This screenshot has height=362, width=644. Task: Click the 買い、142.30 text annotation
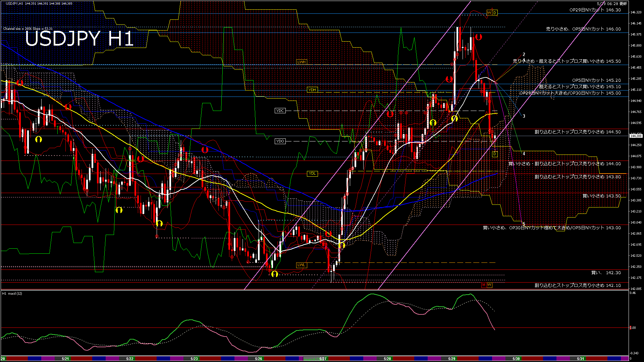[606, 273]
